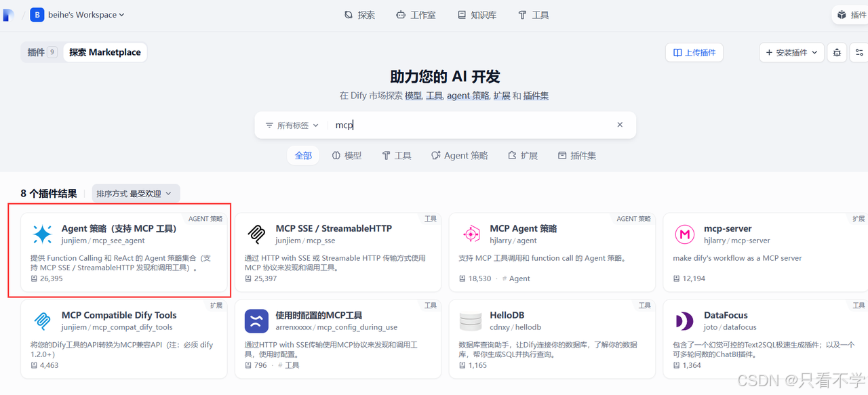Click the blue star icon of Agent 策略 plugin
The image size is (868, 395).
[42, 234]
